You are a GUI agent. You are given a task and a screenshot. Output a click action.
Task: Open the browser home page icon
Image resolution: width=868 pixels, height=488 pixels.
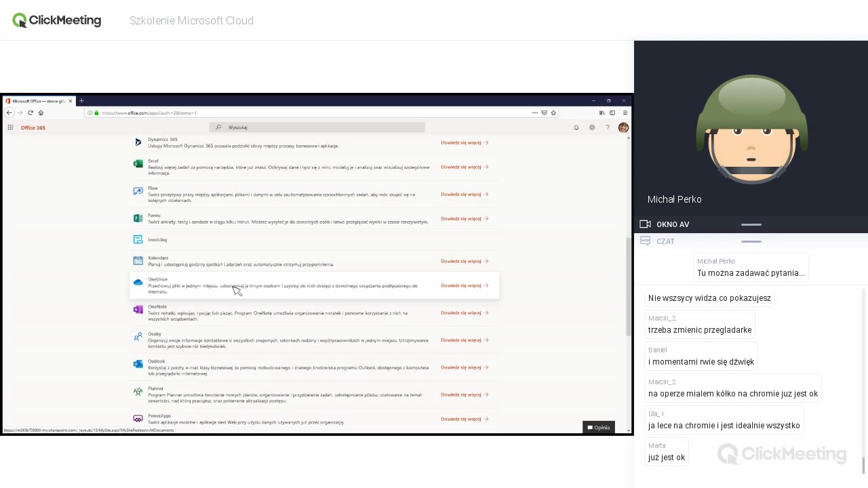[x=41, y=113]
